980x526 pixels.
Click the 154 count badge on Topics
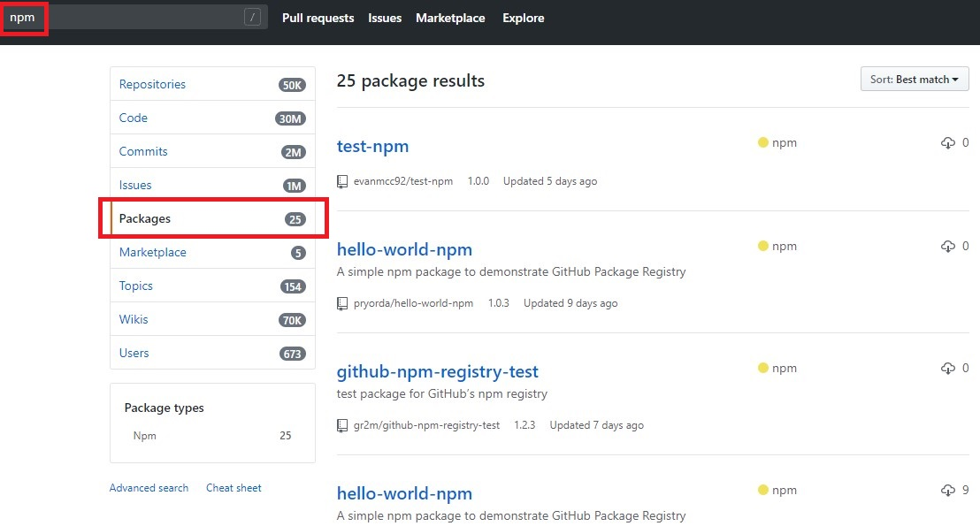click(293, 286)
